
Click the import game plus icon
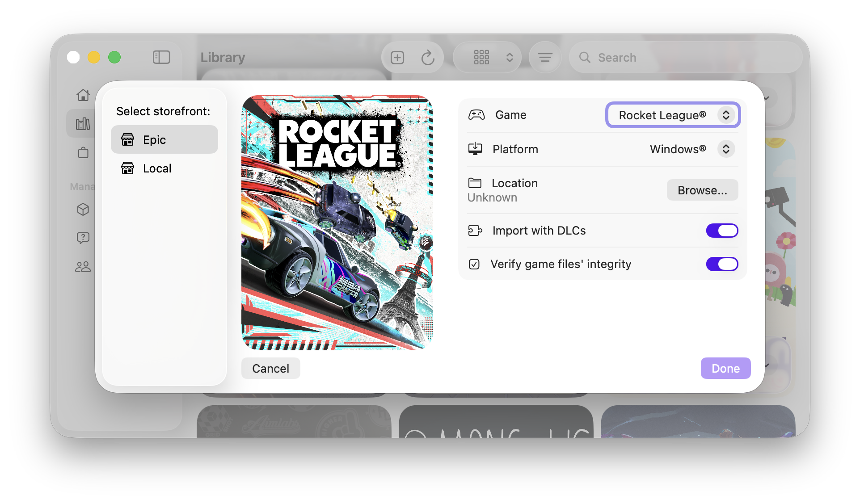[397, 58]
